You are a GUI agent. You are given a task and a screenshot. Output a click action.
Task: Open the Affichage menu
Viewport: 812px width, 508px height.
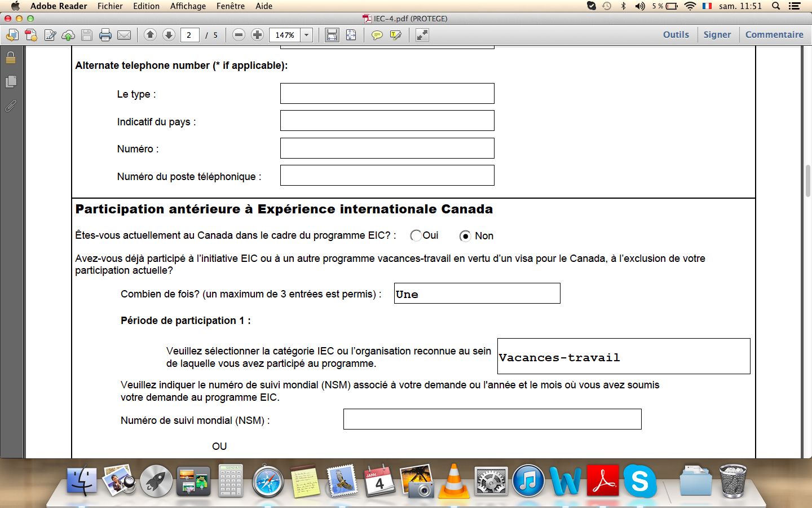[x=188, y=6]
